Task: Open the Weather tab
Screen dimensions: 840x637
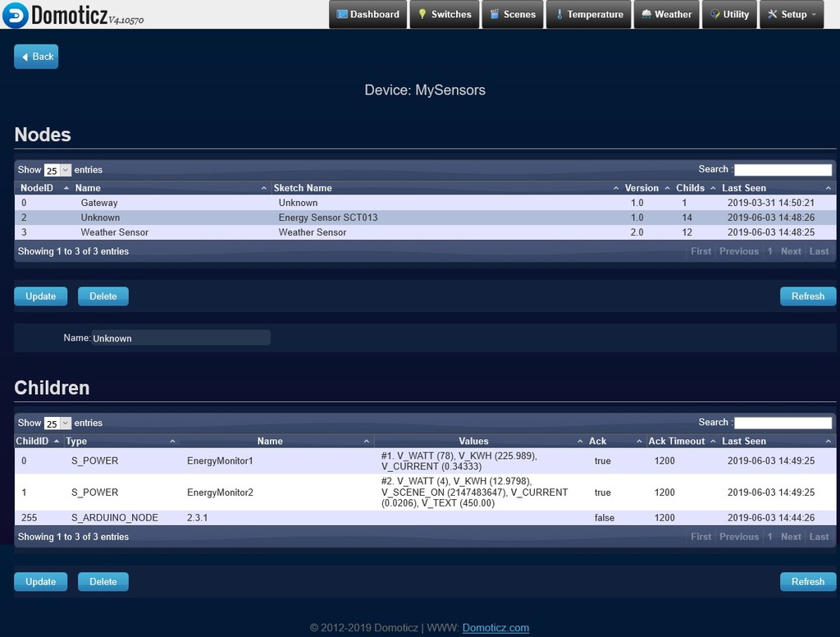Action: (x=666, y=15)
